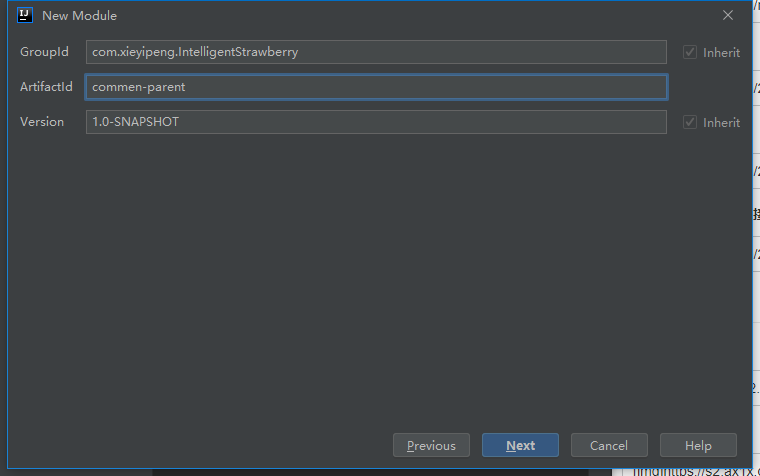
Task: Click the New Module title text
Action: pyautogui.click(x=79, y=16)
